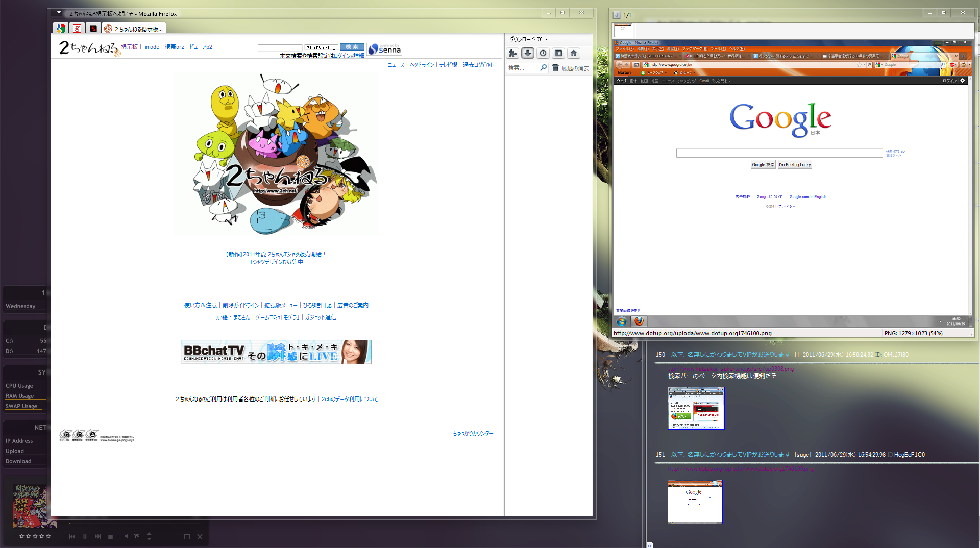Select the 2ちゃんねる掲示板 tab
The width and height of the screenshot is (980, 548).
(134, 29)
